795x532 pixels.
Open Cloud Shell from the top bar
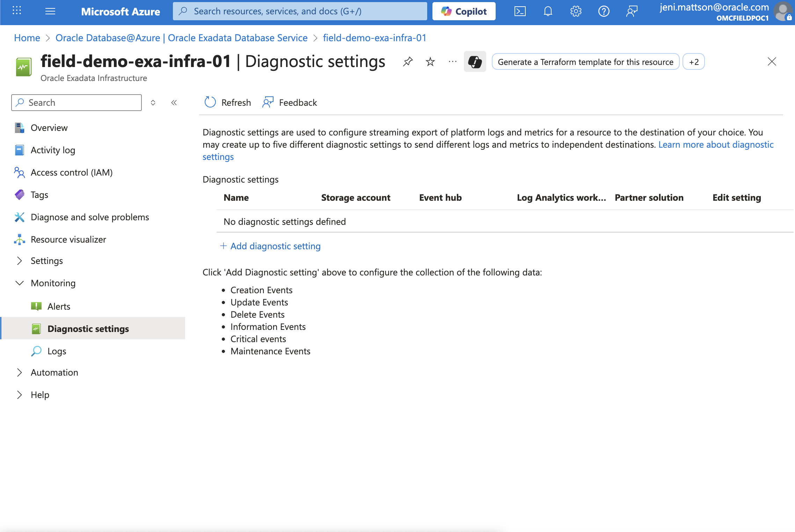click(x=520, y=11)
